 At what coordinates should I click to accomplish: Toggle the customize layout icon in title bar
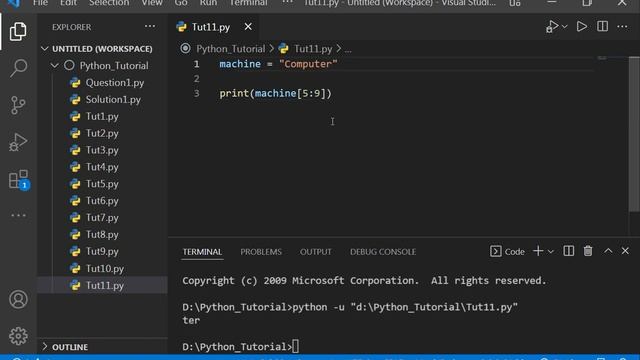[515, 3]
